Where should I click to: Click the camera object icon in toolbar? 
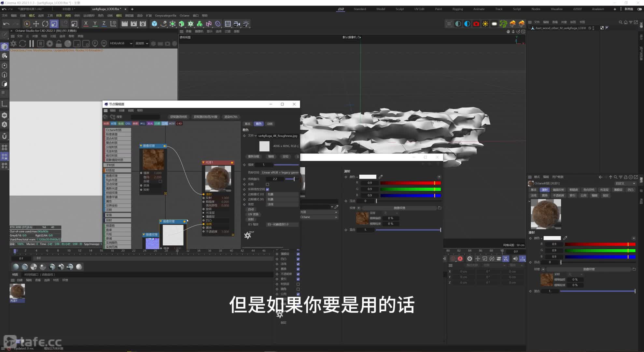pyautogui.click(x=237, y=24)
